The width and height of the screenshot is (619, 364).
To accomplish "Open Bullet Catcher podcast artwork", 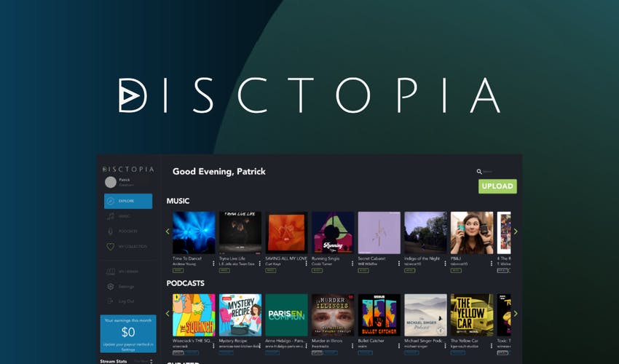I will point(379,315).
